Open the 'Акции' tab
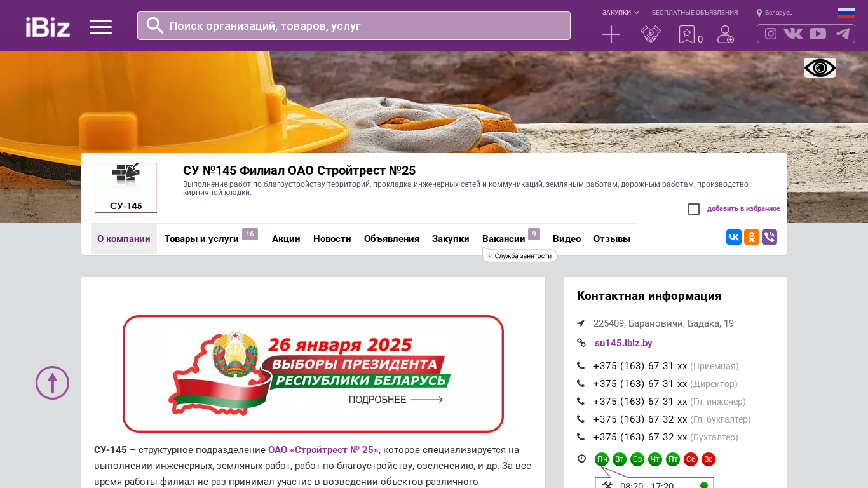 tap(286, 239)
